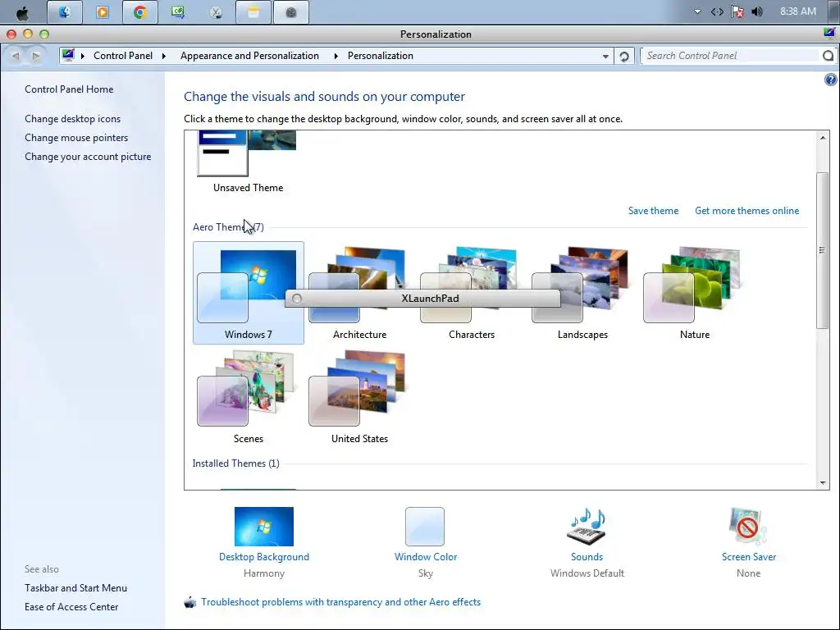Open the C# application in the taskbar
This screenshot has height=630, width=840.
[178, 12]
